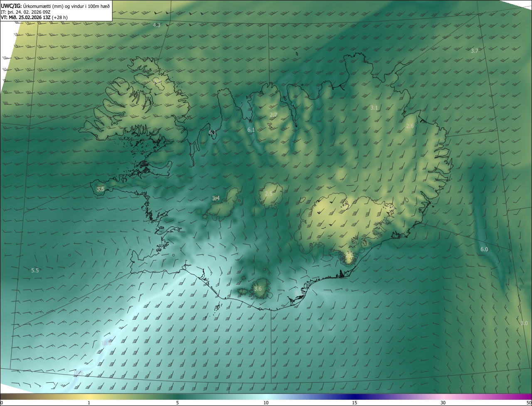Click the 'VT: Mið. 25.02.2026 13Z (+28 h)' line

click(x=34, y=17)
